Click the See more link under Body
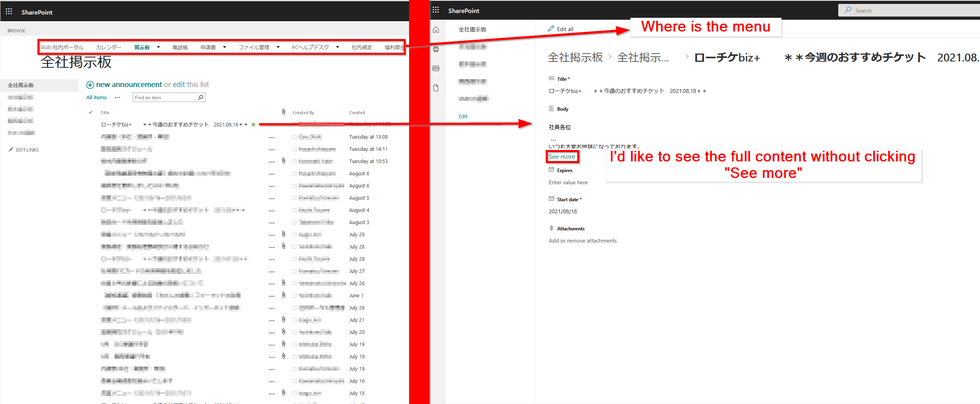 (562, 156)
